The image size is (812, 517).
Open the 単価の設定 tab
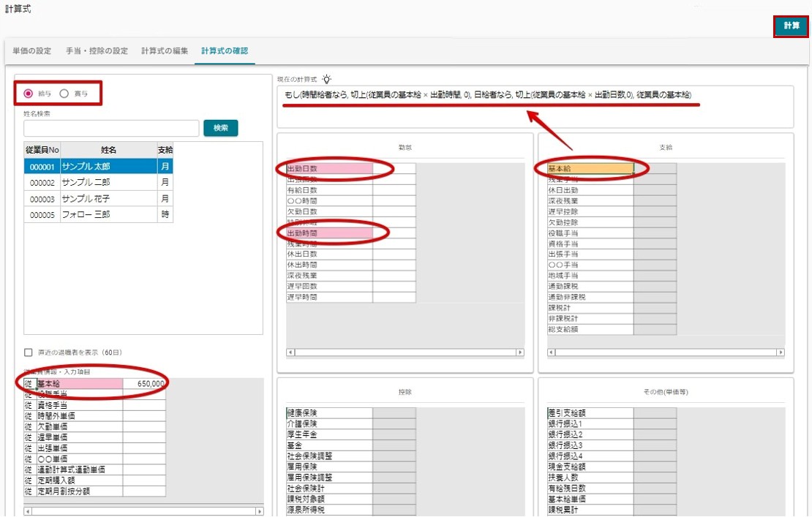32,50
